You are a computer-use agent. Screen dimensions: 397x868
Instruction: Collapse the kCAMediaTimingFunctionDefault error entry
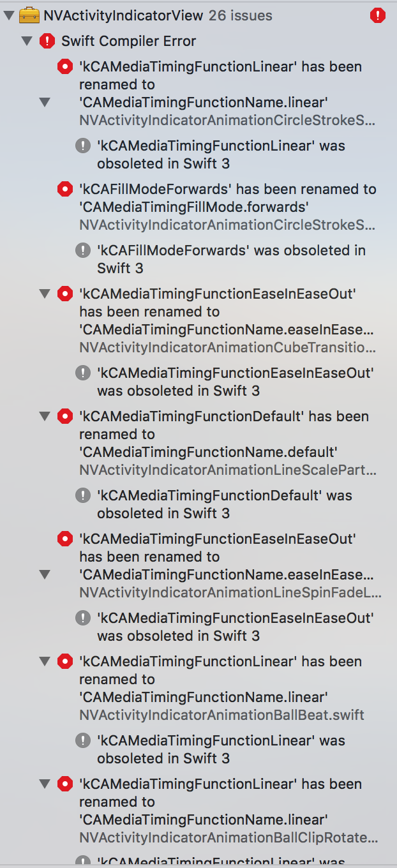(44, 416)
